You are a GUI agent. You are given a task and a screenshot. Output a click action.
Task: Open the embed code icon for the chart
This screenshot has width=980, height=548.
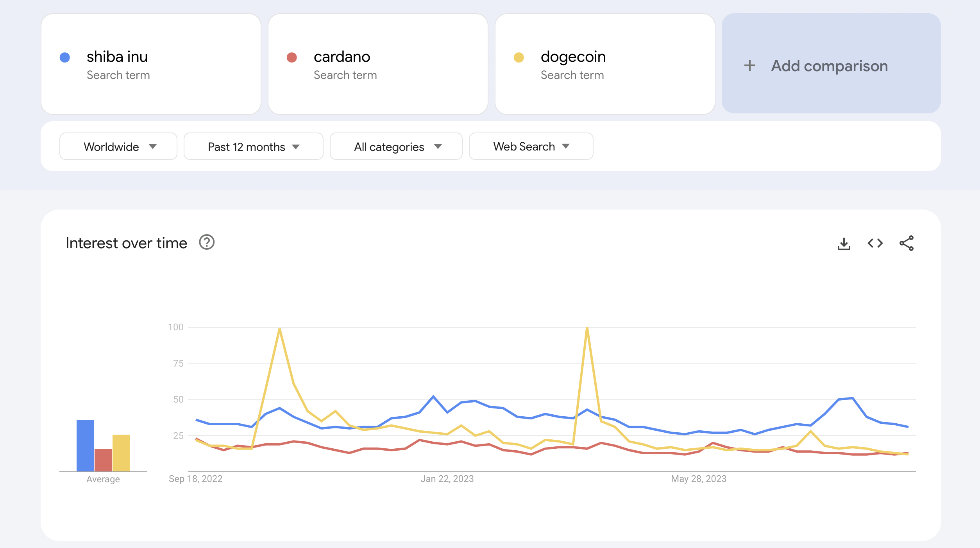coord(875,243)
